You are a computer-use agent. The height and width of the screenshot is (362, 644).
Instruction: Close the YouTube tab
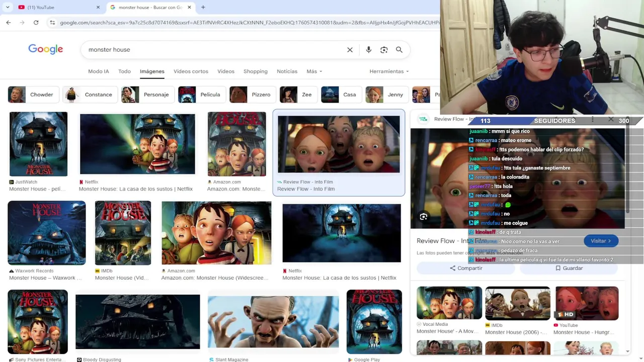pyautogui.click(x=98, y=7)
